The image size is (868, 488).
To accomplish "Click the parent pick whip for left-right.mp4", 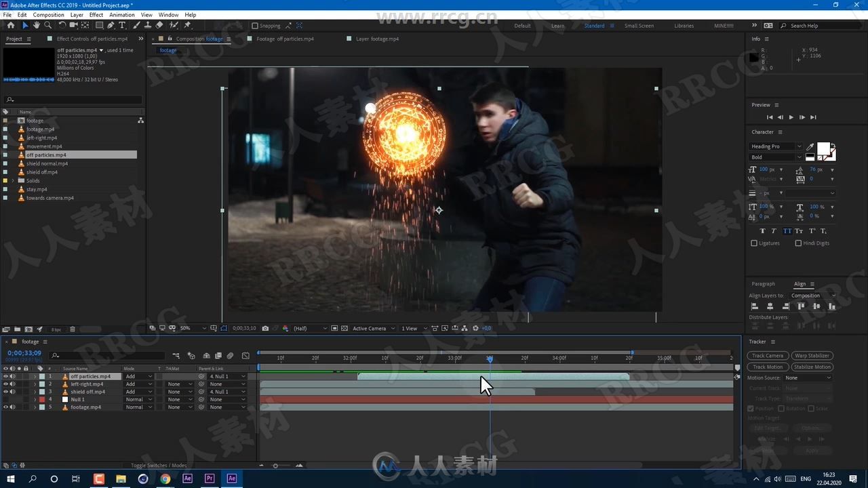I will [201, 384].
